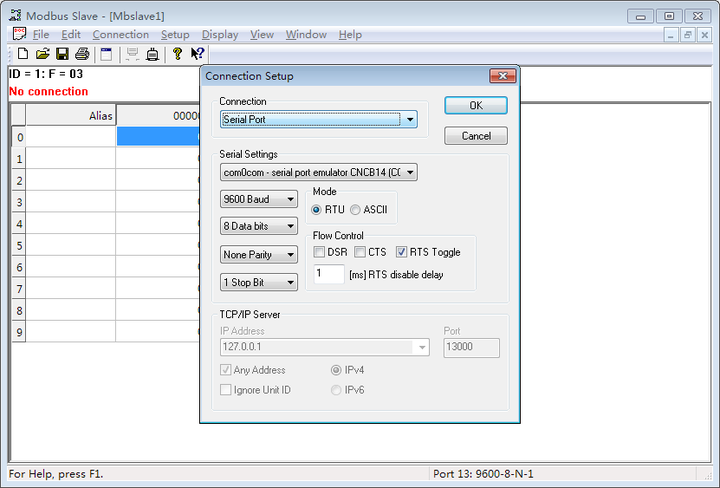Click the Open file toolbar icon
Image resolution: width=720 pixels, height=488 pixels.
tap(42, 54)
